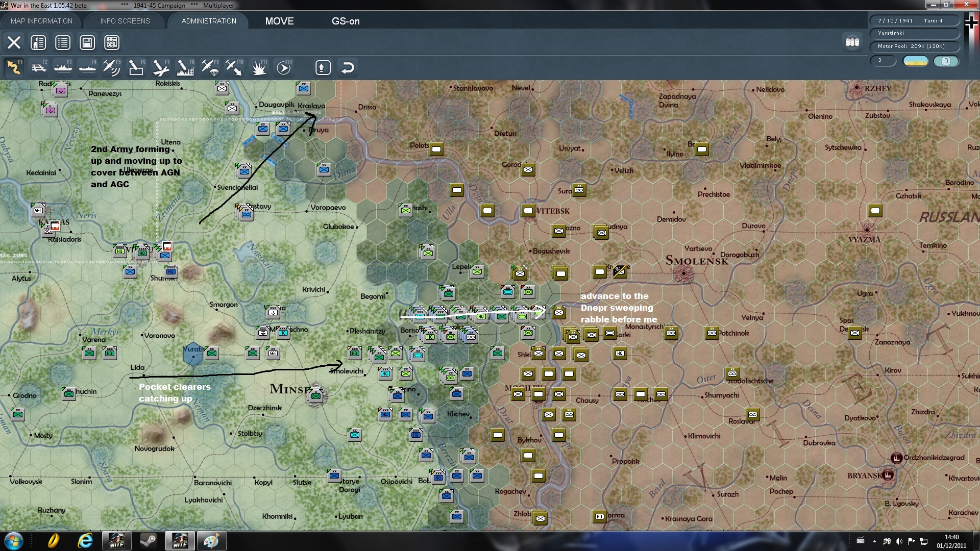Select the F5 air recon mode icon
The image size is (980, 551).
[112, 67]
